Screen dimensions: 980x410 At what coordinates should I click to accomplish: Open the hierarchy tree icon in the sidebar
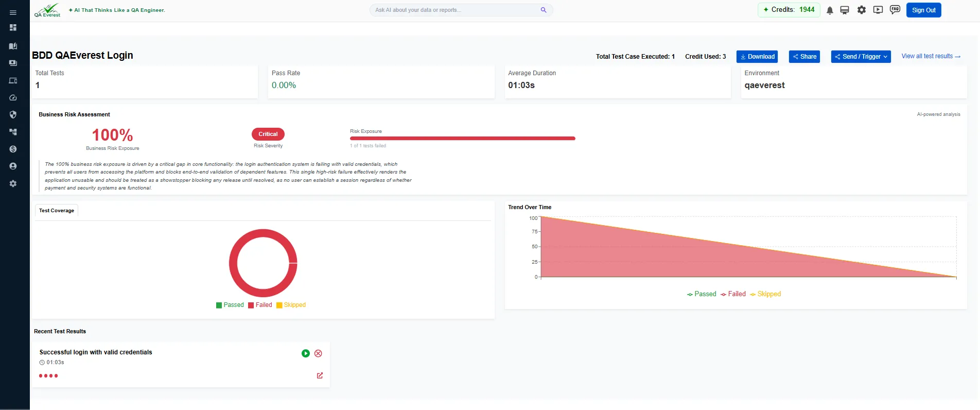coord(13,132)
